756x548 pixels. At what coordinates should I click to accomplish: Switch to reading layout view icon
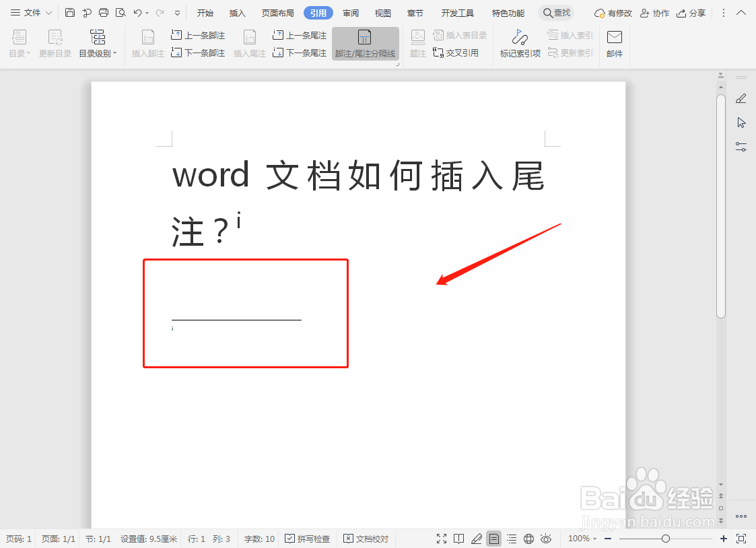click(459, 539)
